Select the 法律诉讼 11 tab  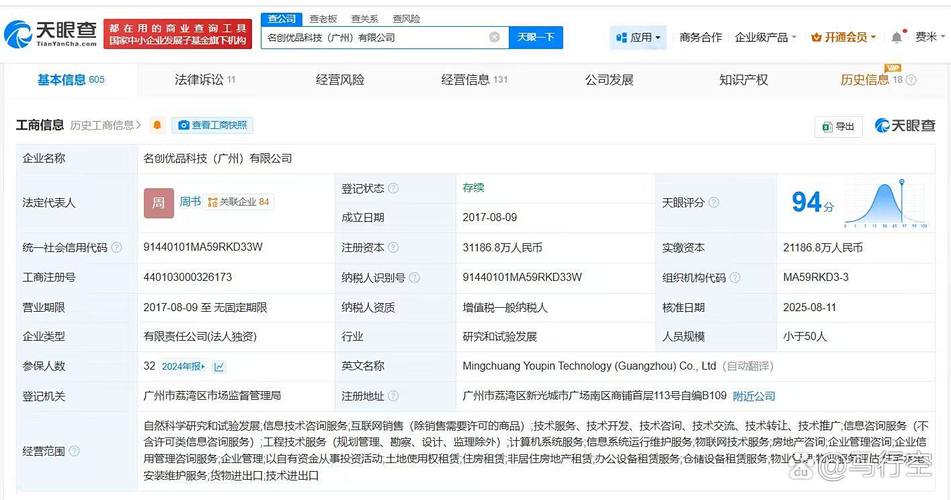point(205,79)
